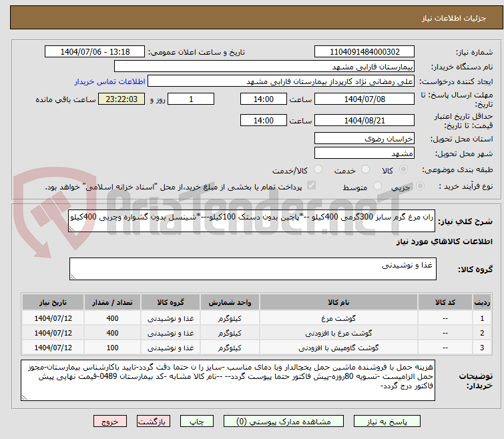Toggle the اسناد خزانه اسلامی payment checkbox

311,185
